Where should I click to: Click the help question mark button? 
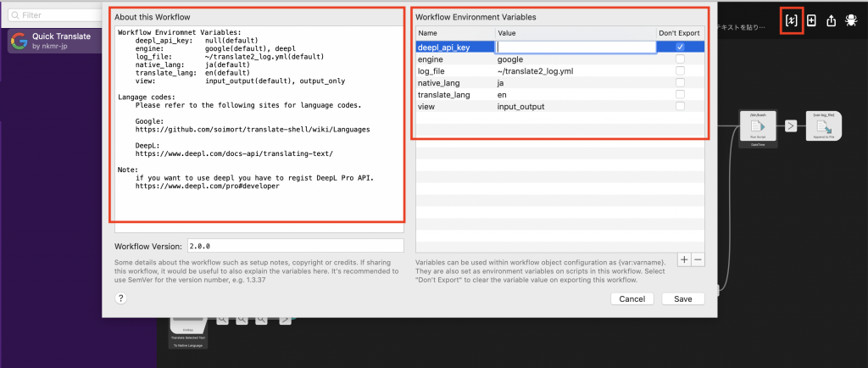click(121, 298)
